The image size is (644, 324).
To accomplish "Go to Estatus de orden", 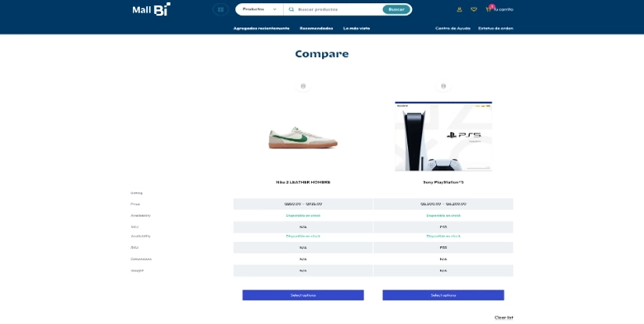I will click(496, 28).
